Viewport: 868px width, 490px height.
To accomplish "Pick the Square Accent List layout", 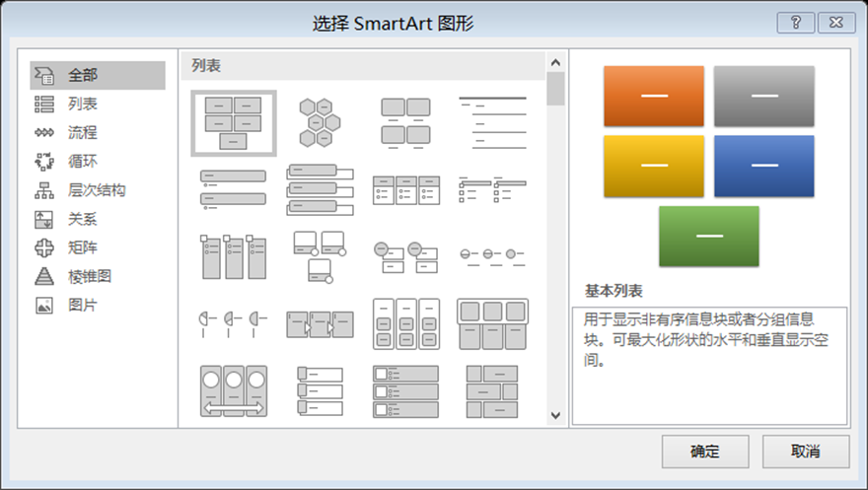I will (x=492, y=189).
